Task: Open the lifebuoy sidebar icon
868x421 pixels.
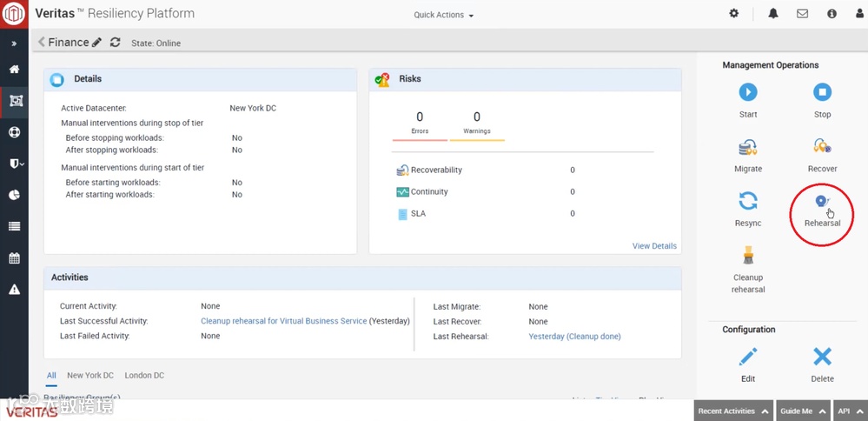Action: pyautogui.click(x=15, y=132)
